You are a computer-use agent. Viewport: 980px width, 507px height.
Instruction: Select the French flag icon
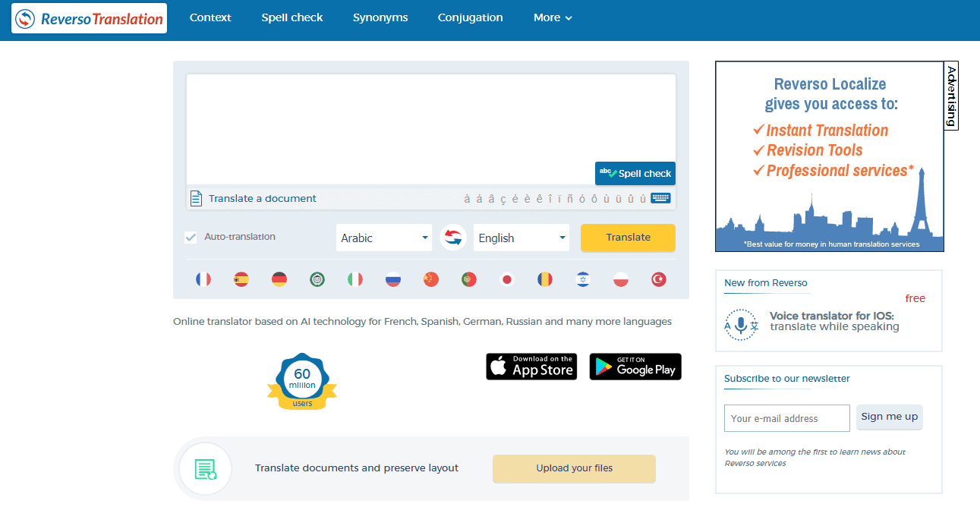203,279
